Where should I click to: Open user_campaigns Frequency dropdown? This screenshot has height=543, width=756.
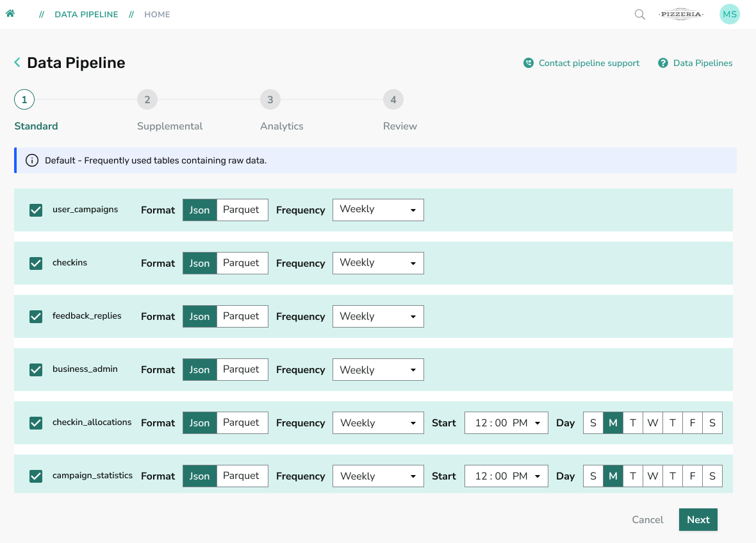(x=378, y=210)
